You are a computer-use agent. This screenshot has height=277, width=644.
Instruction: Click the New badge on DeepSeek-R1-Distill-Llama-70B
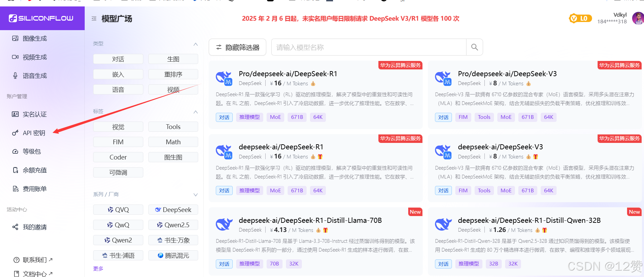pos(415,212)
